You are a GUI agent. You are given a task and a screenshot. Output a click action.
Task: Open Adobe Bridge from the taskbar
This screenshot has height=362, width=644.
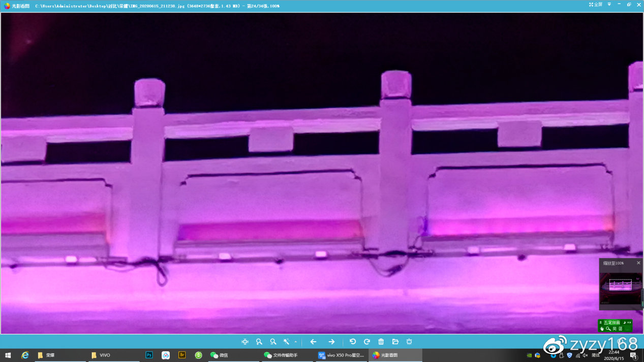tap(182, 355)
